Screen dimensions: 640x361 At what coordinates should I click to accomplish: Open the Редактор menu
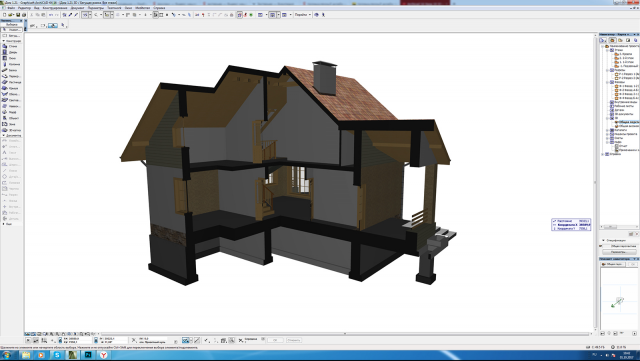[25, 8]
